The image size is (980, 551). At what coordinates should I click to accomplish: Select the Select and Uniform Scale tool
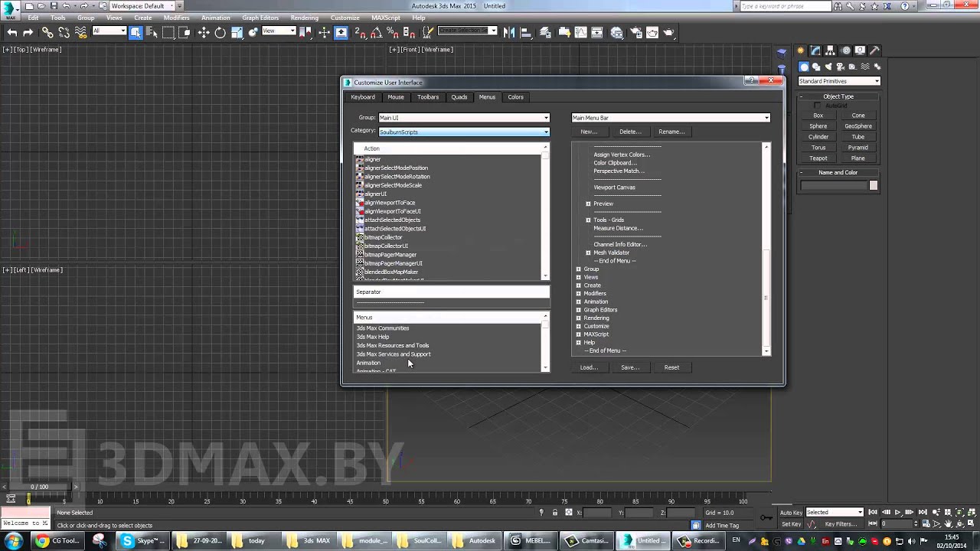click(x=237, y=32)
